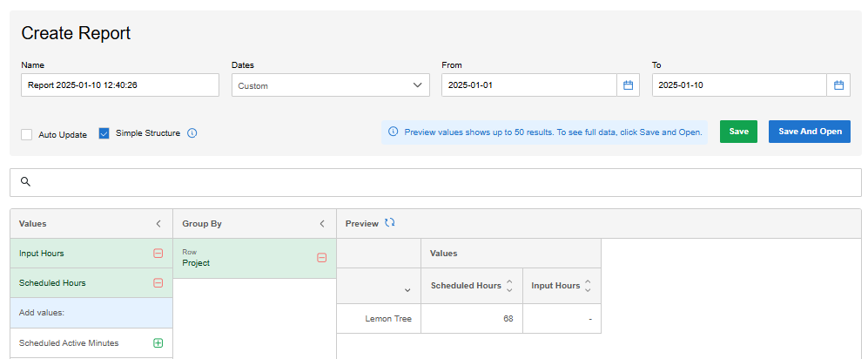This screenshot has height=359, width=868.
Task: Refresh the Preview data
Action: (390, 223)
